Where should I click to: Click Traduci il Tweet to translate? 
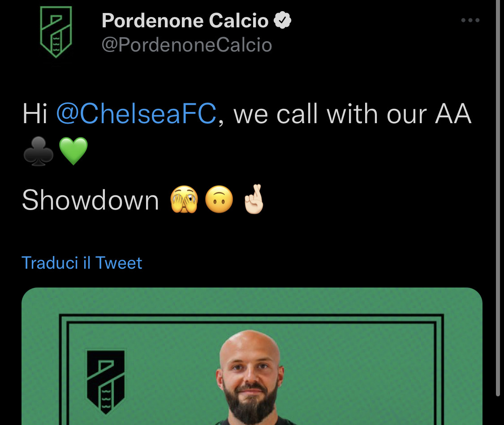click(82, 263)
